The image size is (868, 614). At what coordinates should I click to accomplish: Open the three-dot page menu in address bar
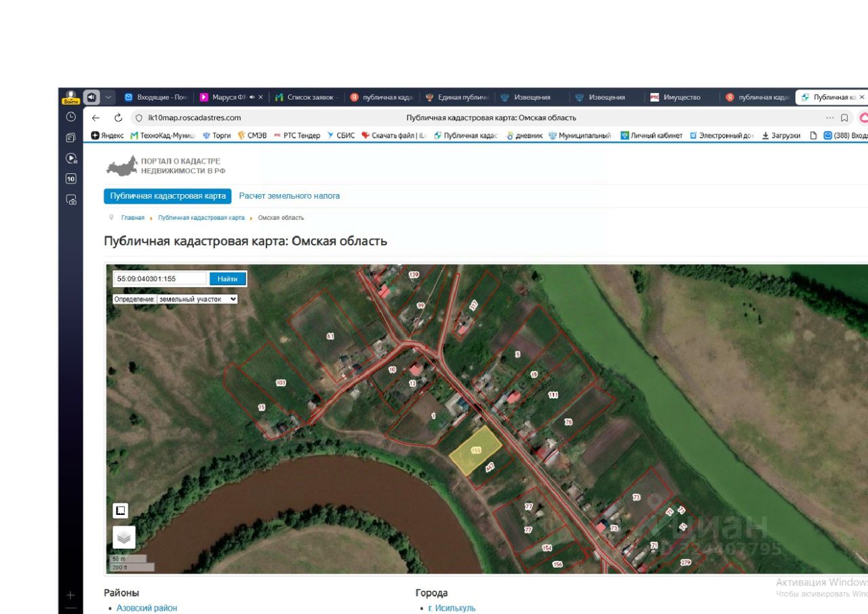[x=830, y=117]
